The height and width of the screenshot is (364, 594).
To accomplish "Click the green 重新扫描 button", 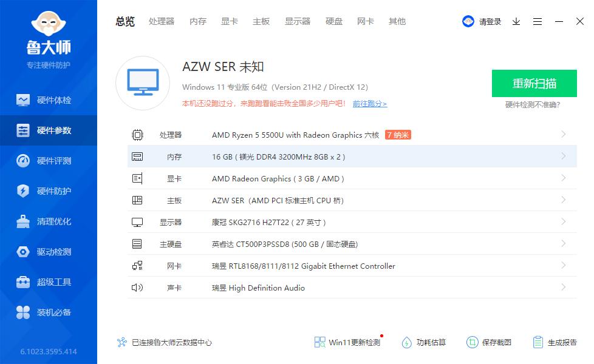I will [534, 83].
